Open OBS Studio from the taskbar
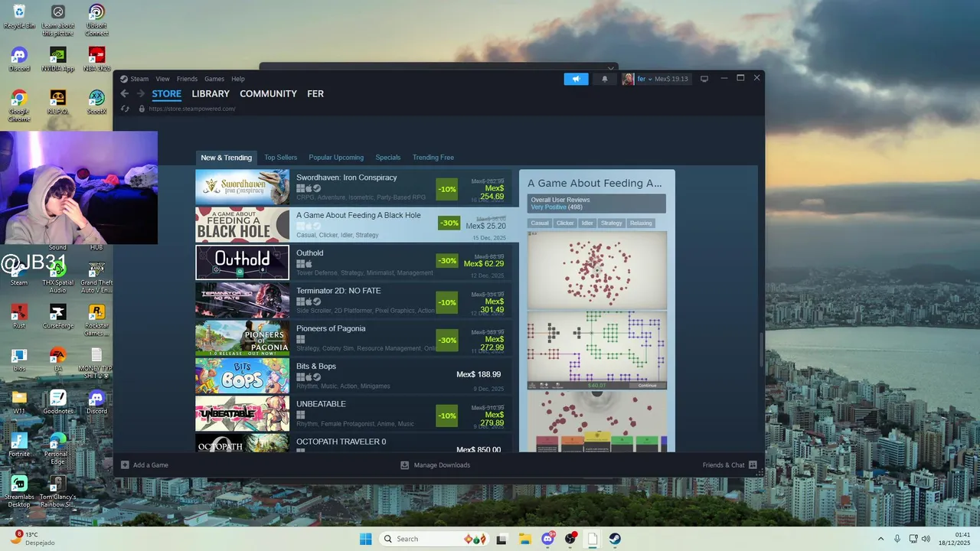Screen dimensions: 980x551 (570, 539)
